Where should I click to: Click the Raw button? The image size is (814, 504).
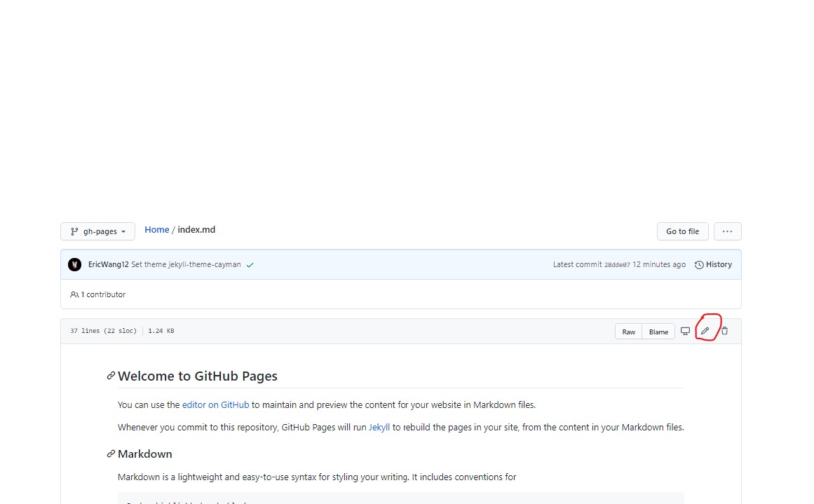628,332
